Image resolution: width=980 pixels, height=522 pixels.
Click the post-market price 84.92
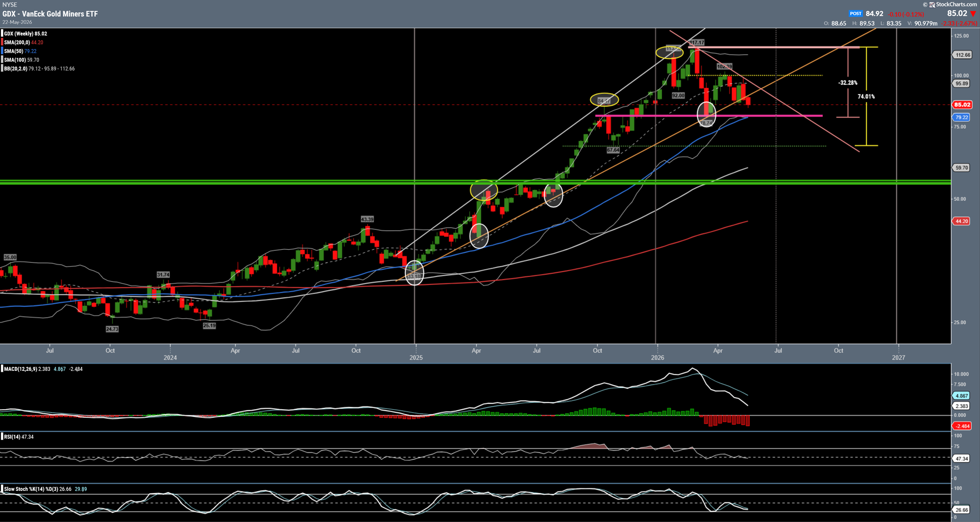pos(874,14)
